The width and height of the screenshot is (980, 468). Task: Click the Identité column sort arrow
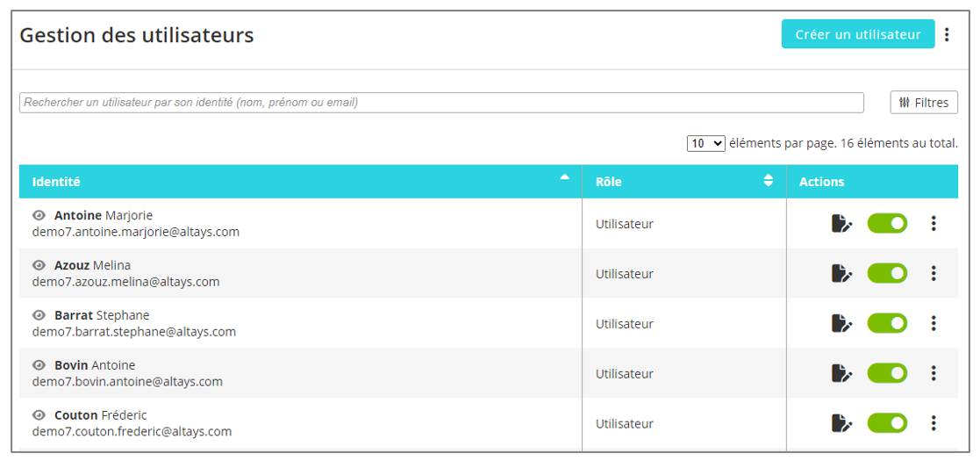coord(565,177)
